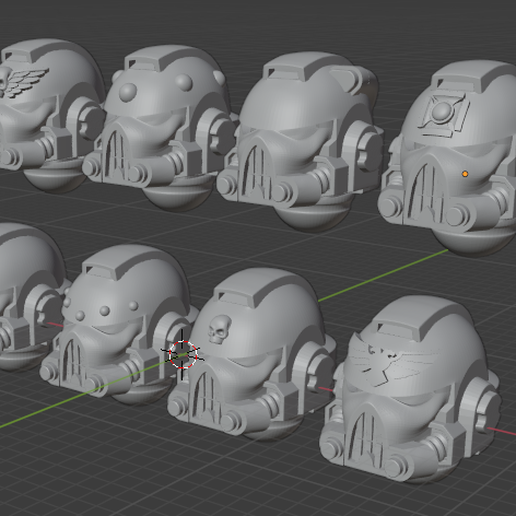516x516 pixels.
Task: Click the orange origin dot on the helmet
Action: point(465,174)
